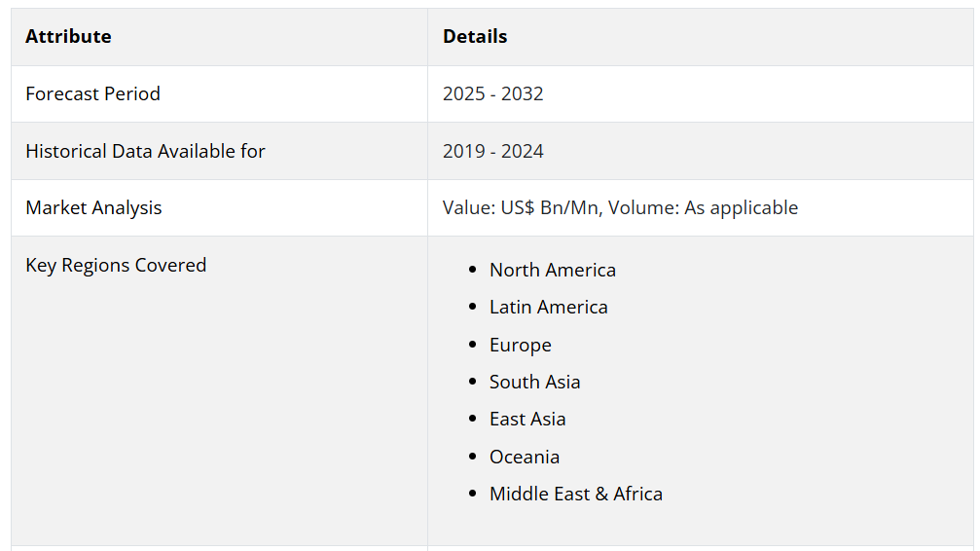Image resolution: width=980 pixels, height=551 pixels.
Task: Click South Asia list item
Action: 534,383
